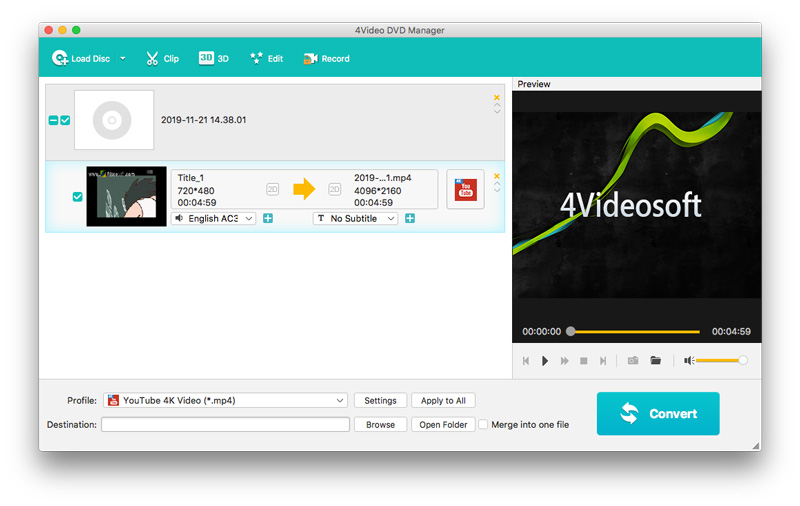Open the 3D settings tool

click(213, 59)
